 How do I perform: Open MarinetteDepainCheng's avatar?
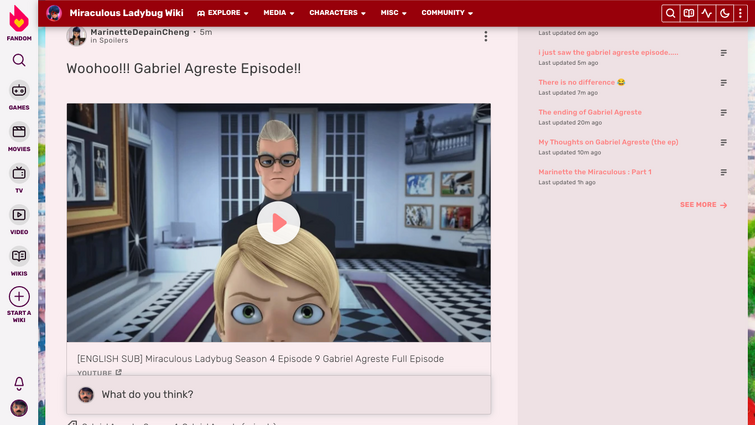point(76,36)
